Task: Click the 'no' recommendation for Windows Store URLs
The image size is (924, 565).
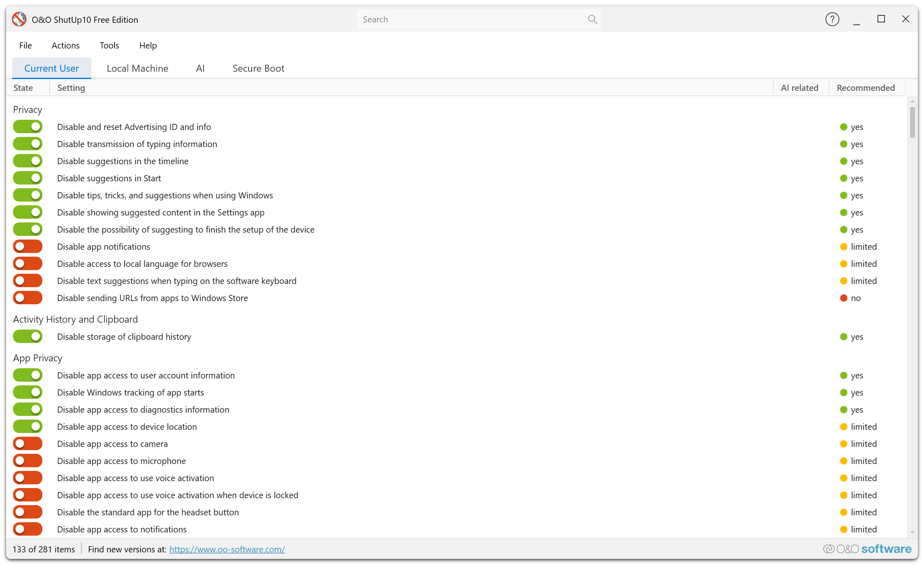Action: point(850,298)
